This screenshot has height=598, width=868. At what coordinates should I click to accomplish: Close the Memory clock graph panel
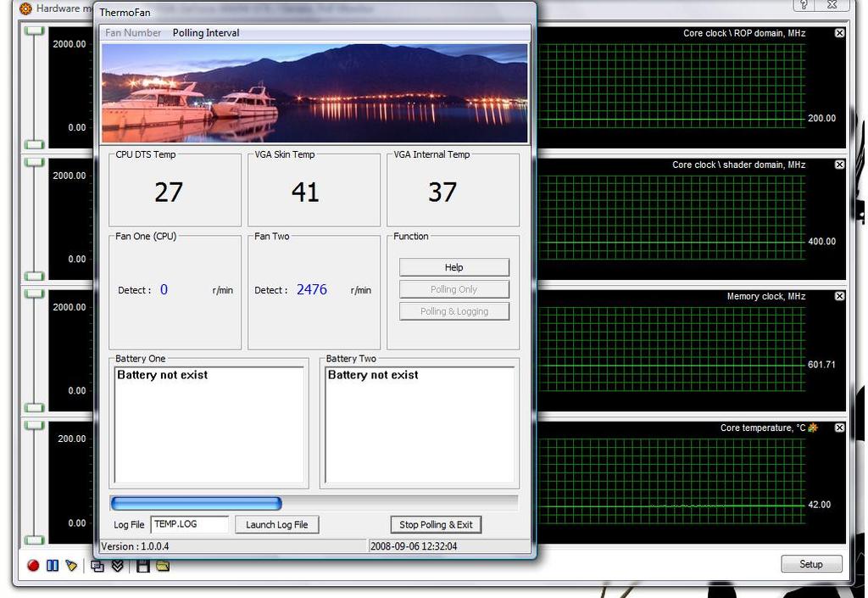839,296
